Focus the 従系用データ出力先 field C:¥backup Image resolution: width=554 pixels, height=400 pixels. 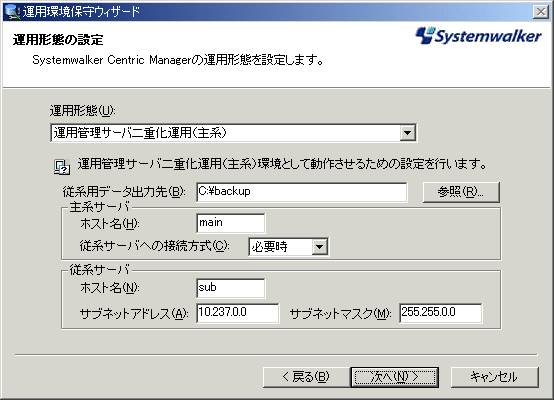tap(301, 192)
